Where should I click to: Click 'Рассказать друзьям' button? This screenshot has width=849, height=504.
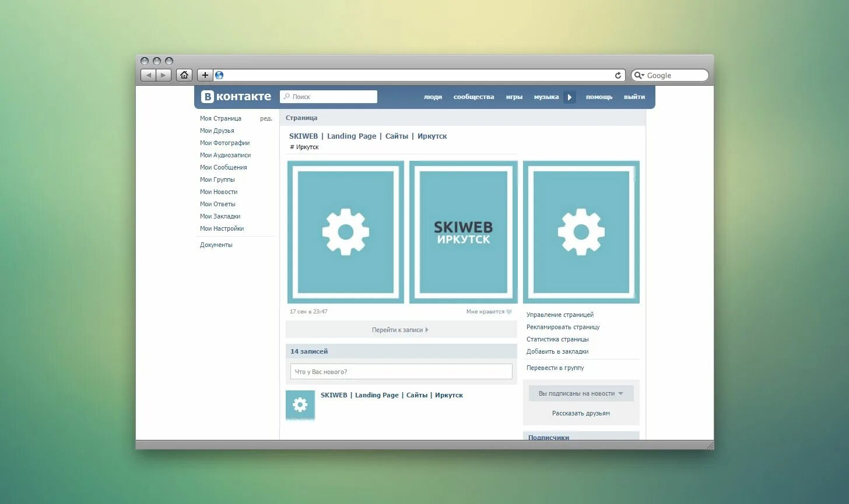[581, 413]
